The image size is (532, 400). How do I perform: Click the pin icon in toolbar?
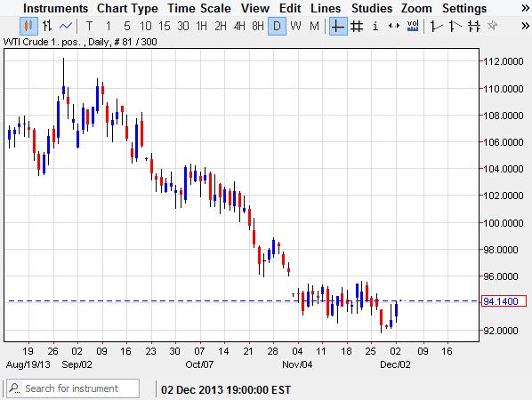492,26
